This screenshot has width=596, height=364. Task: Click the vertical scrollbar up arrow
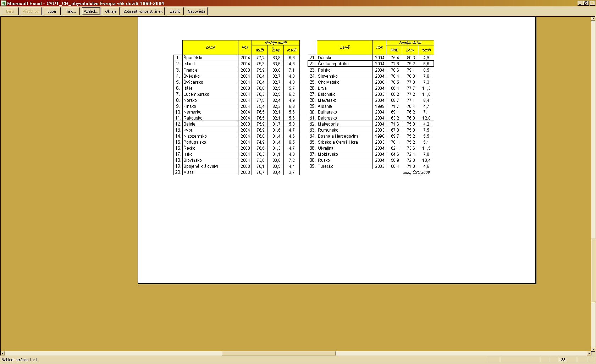click(593, 19)
